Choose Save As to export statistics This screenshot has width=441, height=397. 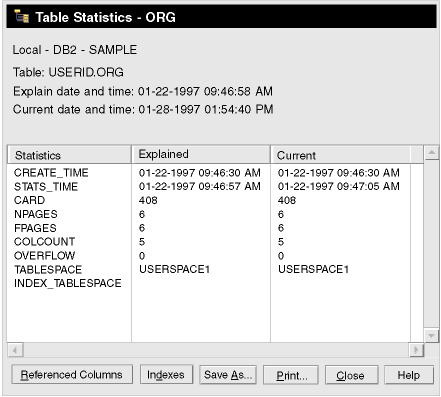[x=228, y=375]
